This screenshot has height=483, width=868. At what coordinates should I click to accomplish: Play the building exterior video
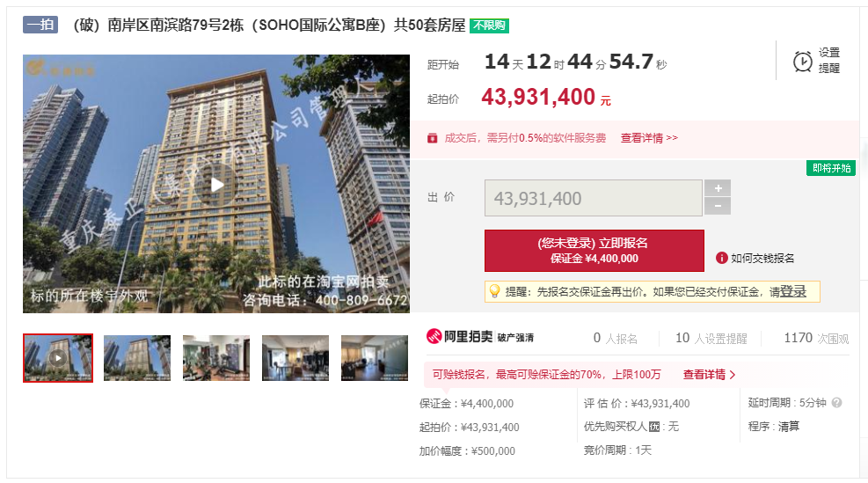(x=217, y=185)
